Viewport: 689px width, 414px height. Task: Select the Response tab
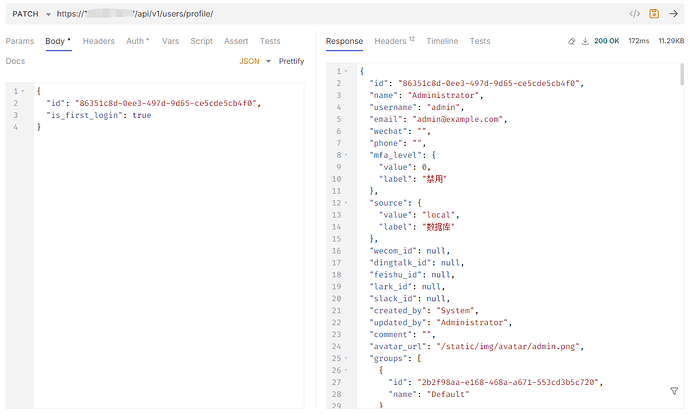[344, 41]
